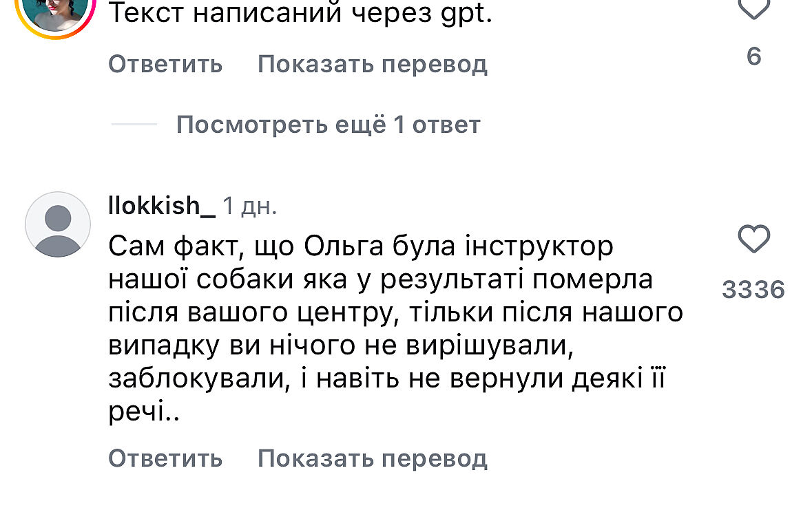Click the "1 дн." timestamp

coord(250,206)
